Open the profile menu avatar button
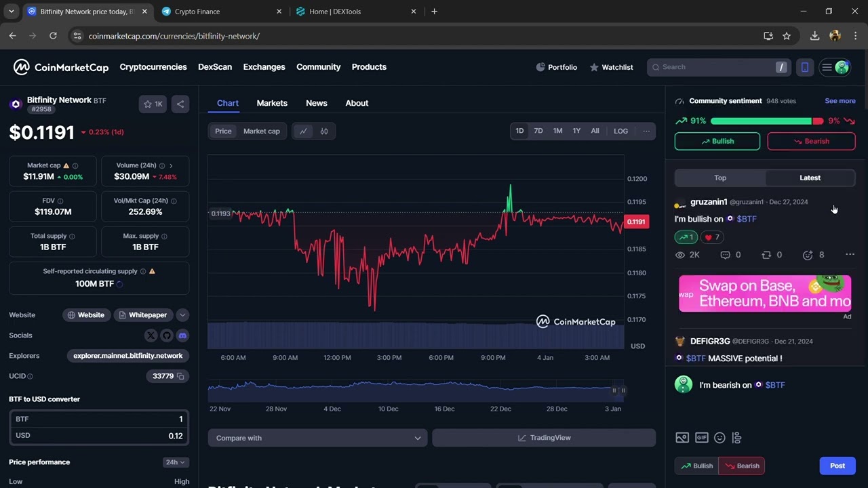Image resolution: width=868 pixels, height=488 pixels. pyautogui.click(x=835, y=67)
